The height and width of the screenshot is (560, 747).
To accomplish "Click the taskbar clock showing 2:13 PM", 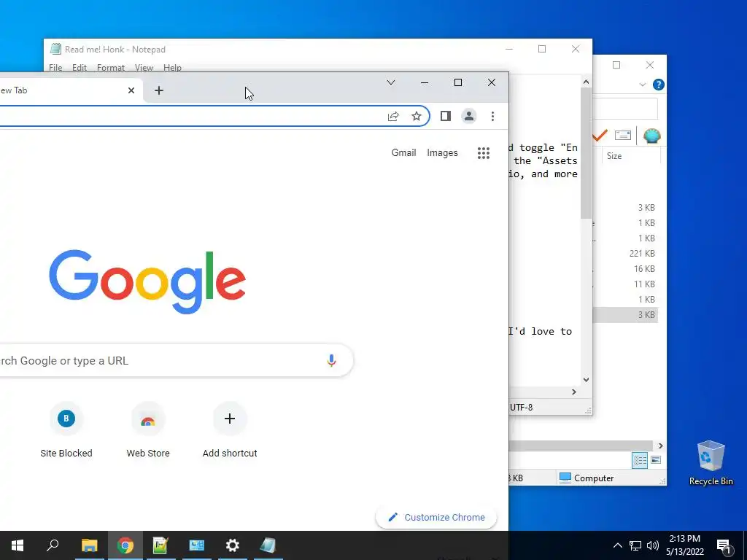I will pyautogui.click(x=684, y=545).
